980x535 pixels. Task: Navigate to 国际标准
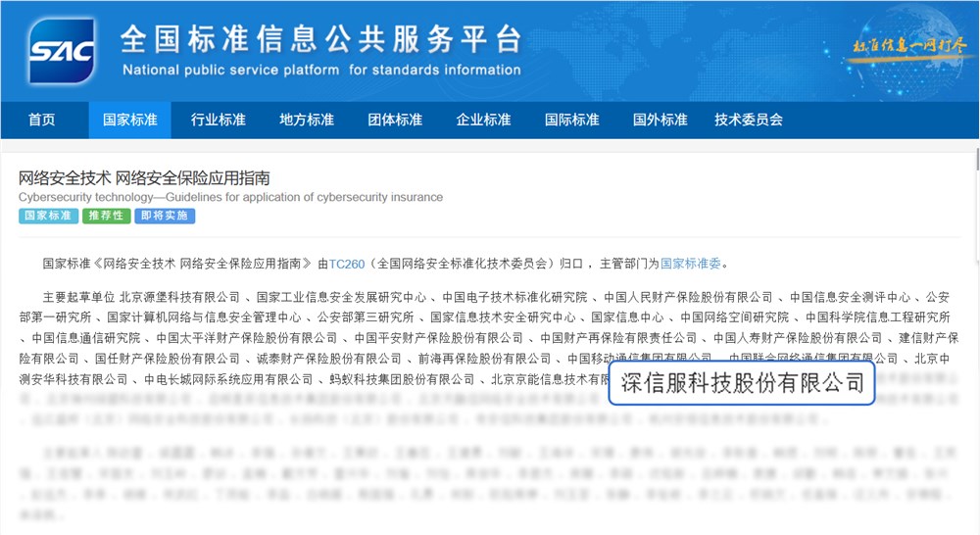[572, 120]
